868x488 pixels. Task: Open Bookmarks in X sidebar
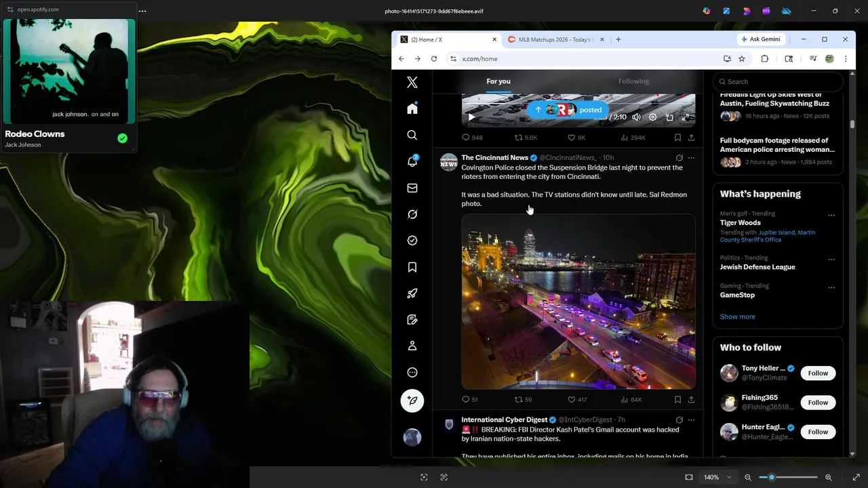[x=412, y=267]
